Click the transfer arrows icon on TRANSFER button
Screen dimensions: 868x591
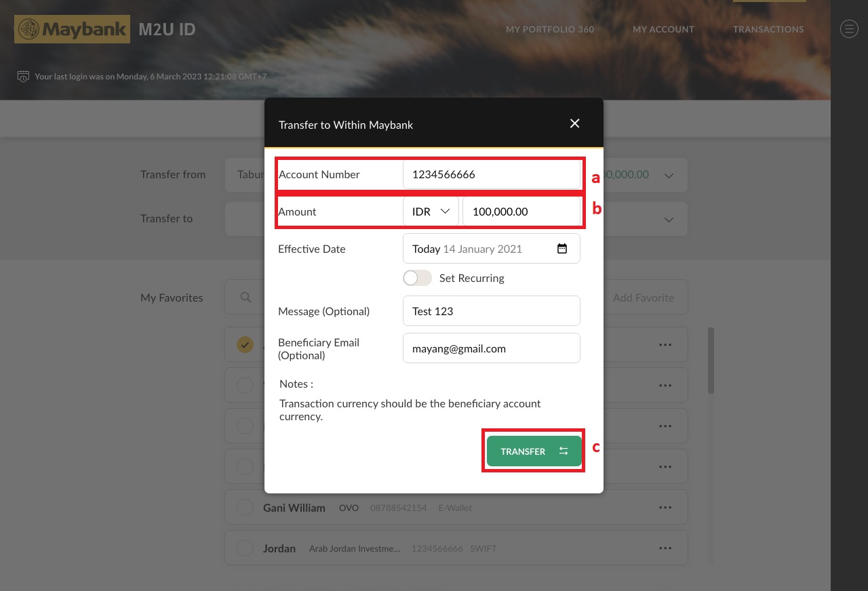pos(563,451)
